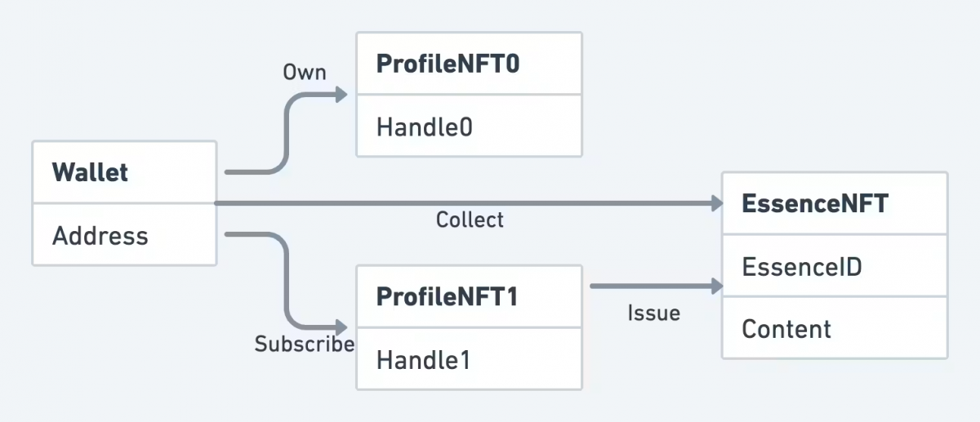The height and width of the screenshot is (422, 980).
Task: Click the ProfileNFT1 title cell
Action: [x=469, y=296]
